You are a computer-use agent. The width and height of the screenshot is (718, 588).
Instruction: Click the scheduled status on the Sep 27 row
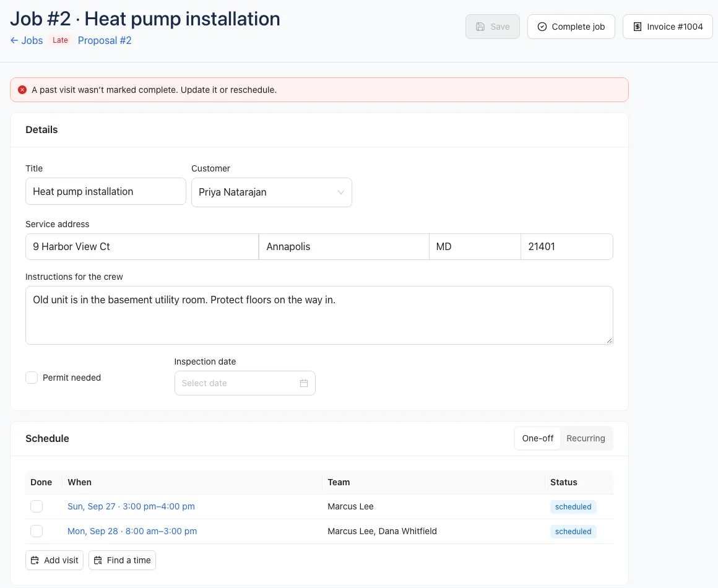pyautogui.click(x=573, y=506)
